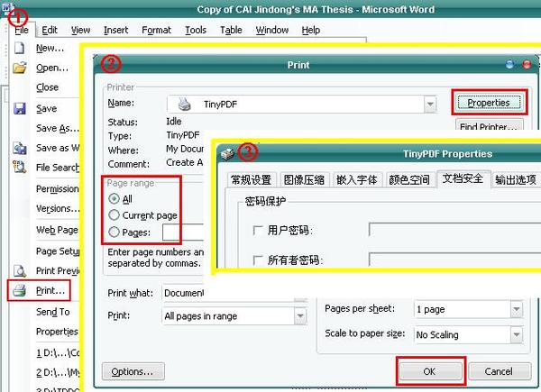
Task: Select the Current page radio button
Action: pos(114,215)
